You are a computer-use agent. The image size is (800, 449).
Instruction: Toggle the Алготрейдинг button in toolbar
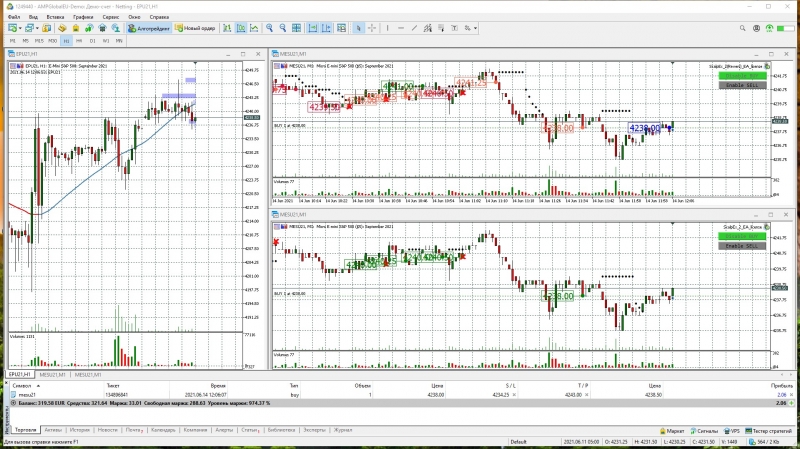(149, 28)
